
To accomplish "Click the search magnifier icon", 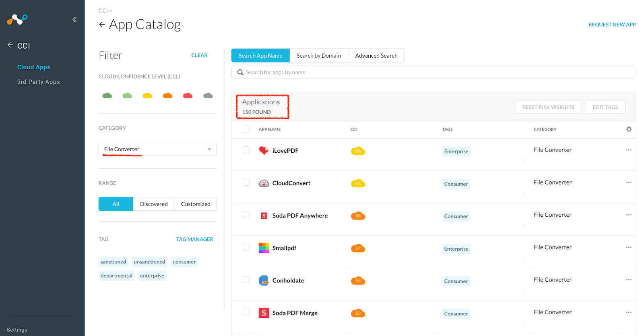I will pos(240,73).
